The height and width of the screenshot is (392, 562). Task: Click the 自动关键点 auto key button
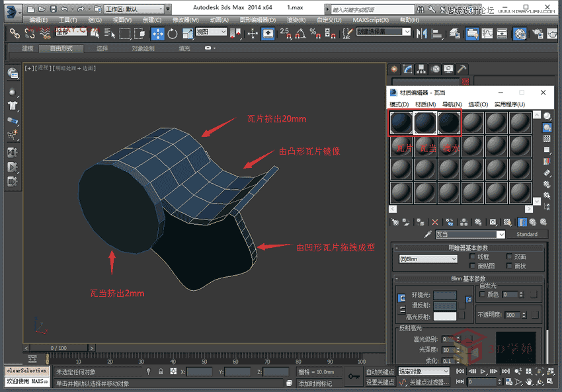tap(380, 372)
